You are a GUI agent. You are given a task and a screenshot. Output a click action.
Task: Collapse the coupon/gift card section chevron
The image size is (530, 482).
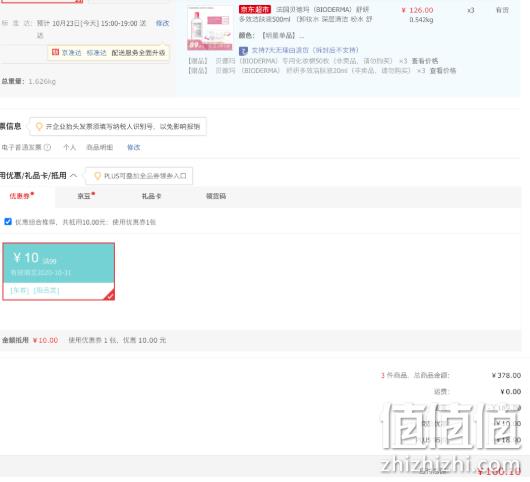click(73, 175)
